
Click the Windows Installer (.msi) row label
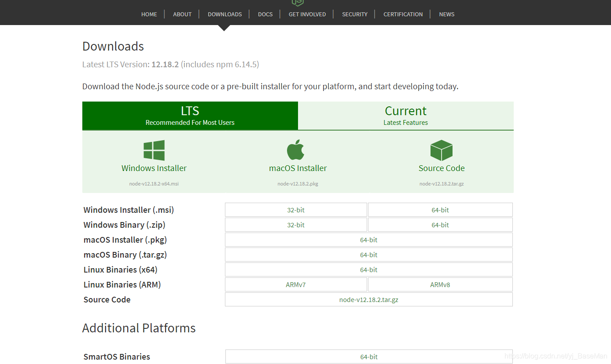(129, 210)
